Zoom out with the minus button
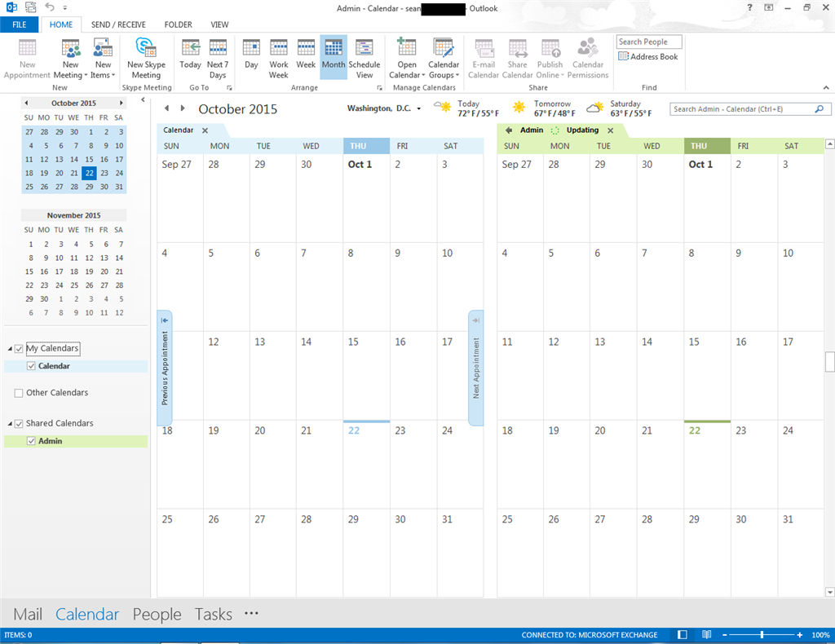Viewport: 835px width, 644px height. [725, 635]
